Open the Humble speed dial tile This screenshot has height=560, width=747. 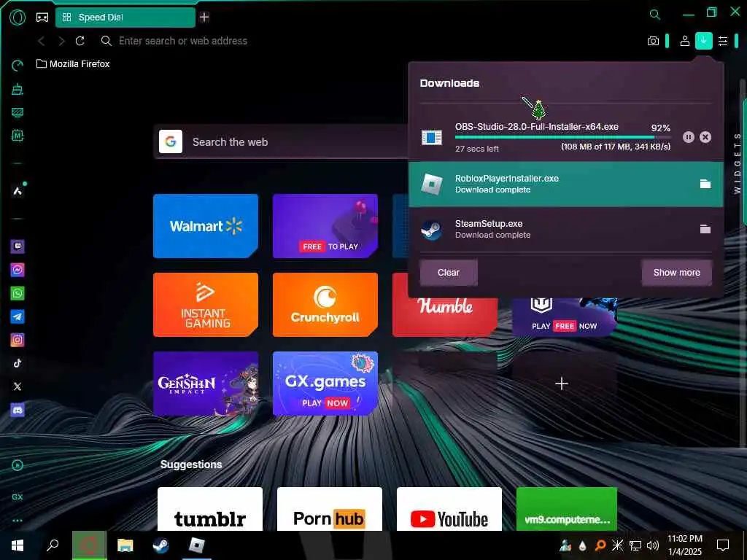pyautogui.click(x=445, y=316)
